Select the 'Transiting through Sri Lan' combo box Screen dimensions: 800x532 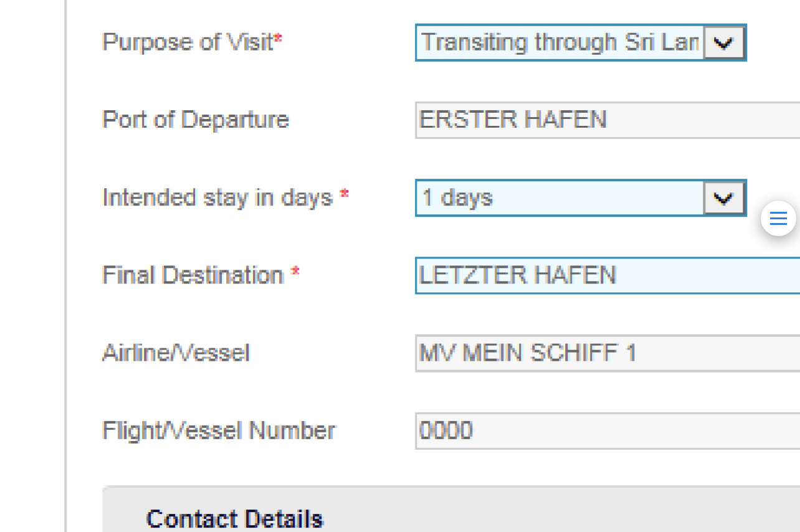(x=560, y=42)
